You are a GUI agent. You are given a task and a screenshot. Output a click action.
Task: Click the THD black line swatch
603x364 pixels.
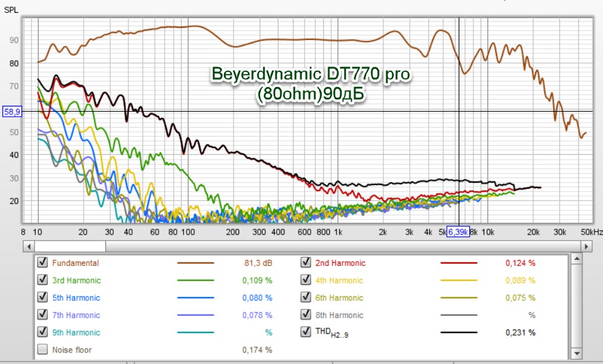click(459, 333)
